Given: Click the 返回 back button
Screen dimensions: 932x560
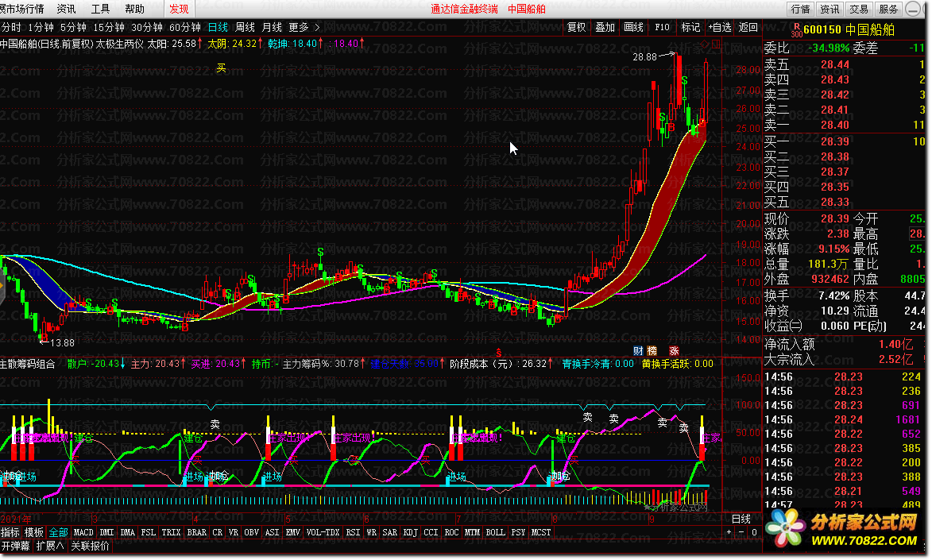Looking at the screenshot, I should tap(748, 27).
